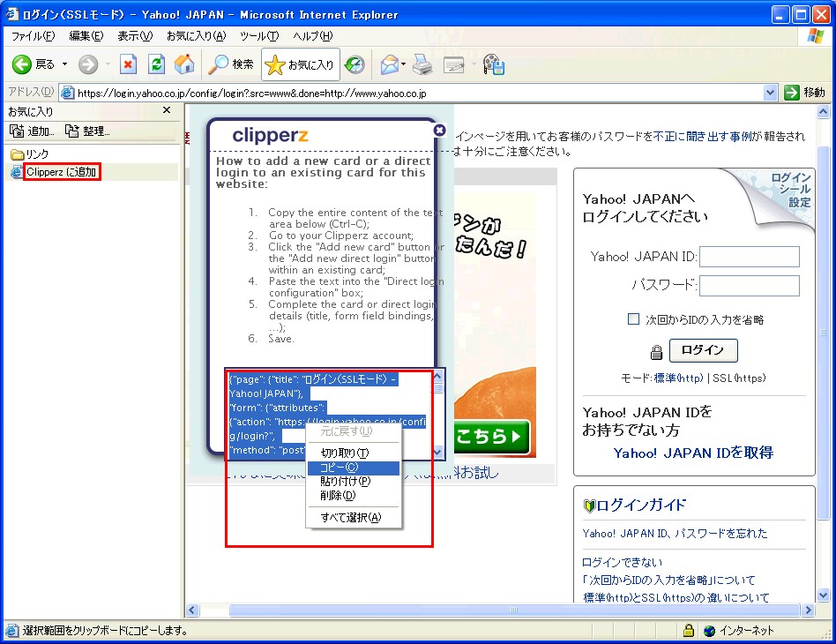Close the Favorites side panel
The image size is (836, 644).
tap(167, 110)
